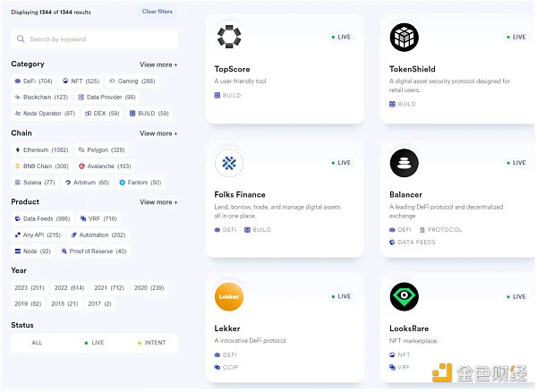Filter by Polygon chain (328)
The height and width of the screenshot is (392, 537).
[102, 150]
